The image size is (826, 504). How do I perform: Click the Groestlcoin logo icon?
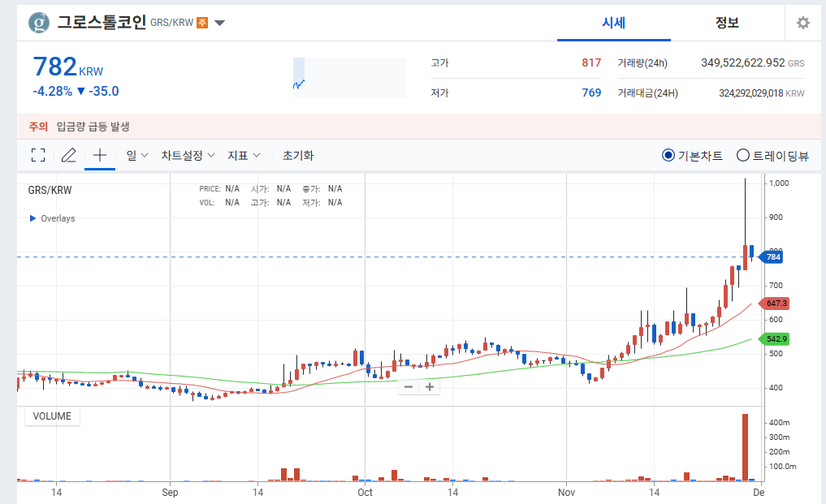click(x=39, y=23)
